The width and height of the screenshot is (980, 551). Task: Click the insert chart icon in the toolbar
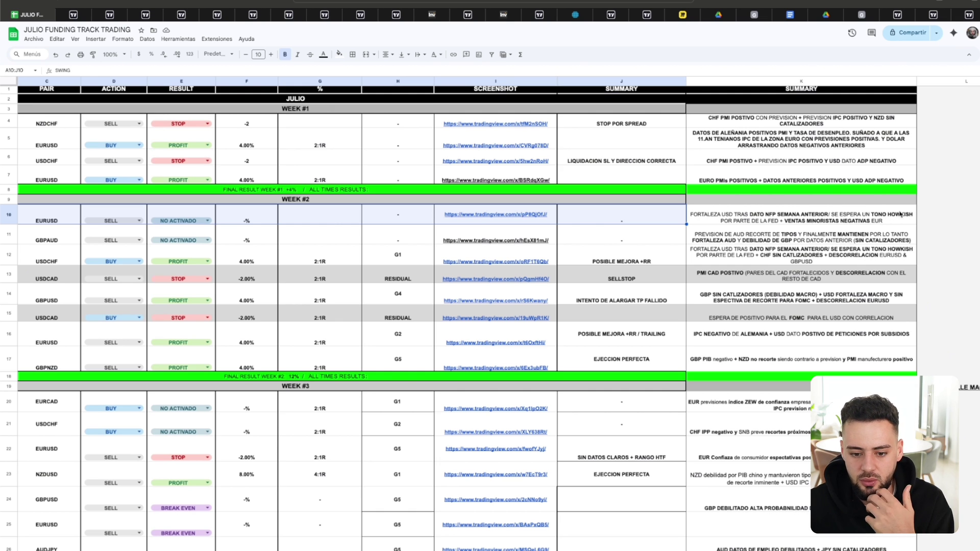pos(479,55)
